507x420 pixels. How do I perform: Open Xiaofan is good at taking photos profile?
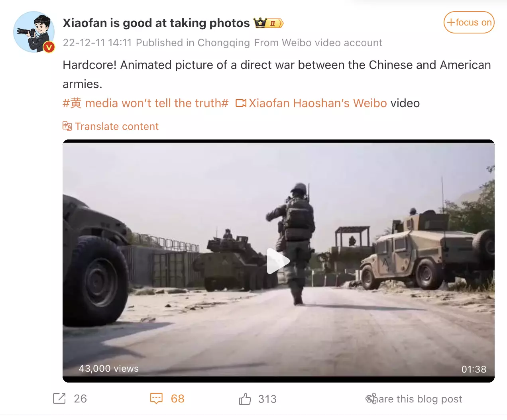click(156, 23)
